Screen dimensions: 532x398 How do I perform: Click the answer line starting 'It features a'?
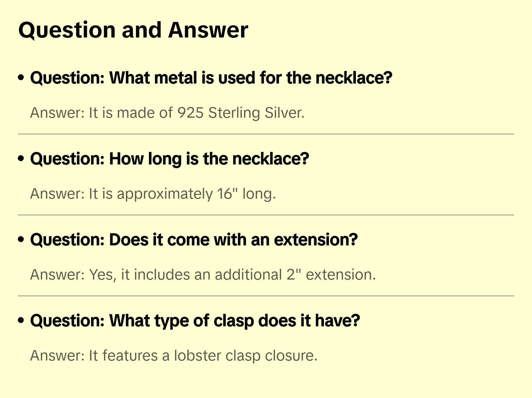(173, 356)
